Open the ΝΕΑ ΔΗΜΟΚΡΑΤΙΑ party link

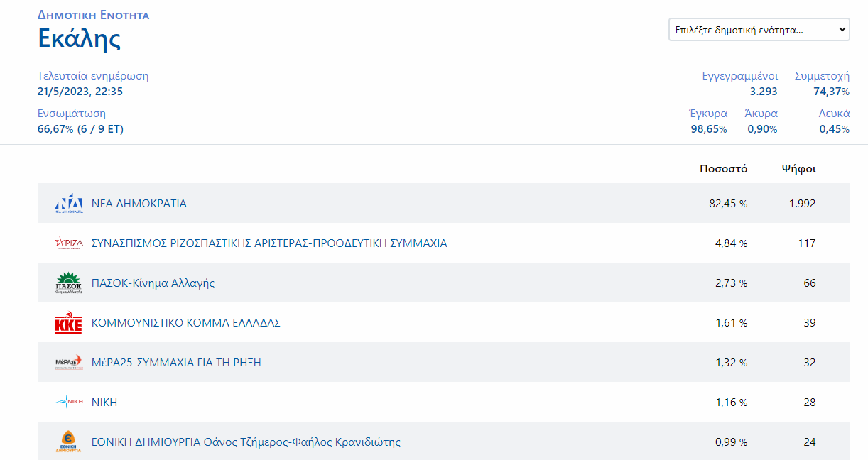click(139, 203)
